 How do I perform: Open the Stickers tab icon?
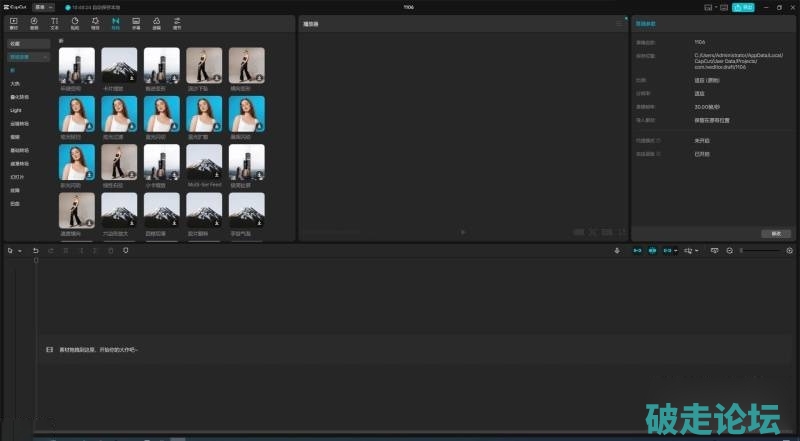coord(75,22)
